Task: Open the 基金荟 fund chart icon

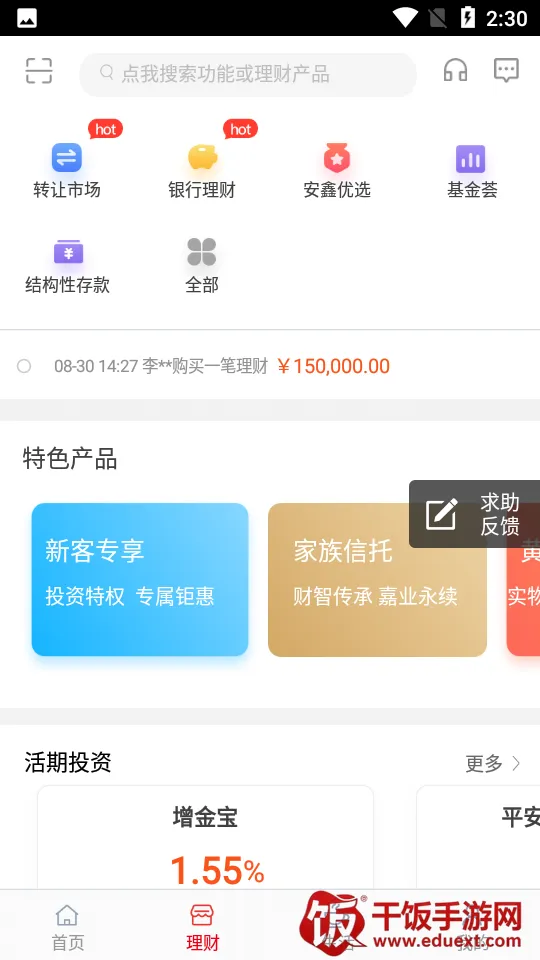Action: coord(471,159)
